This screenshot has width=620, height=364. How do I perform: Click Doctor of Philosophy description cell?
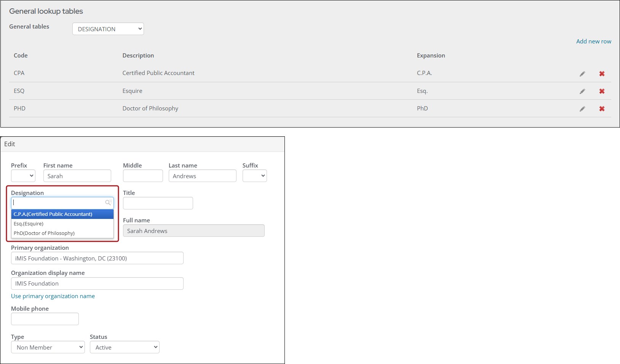pos(150,109)
